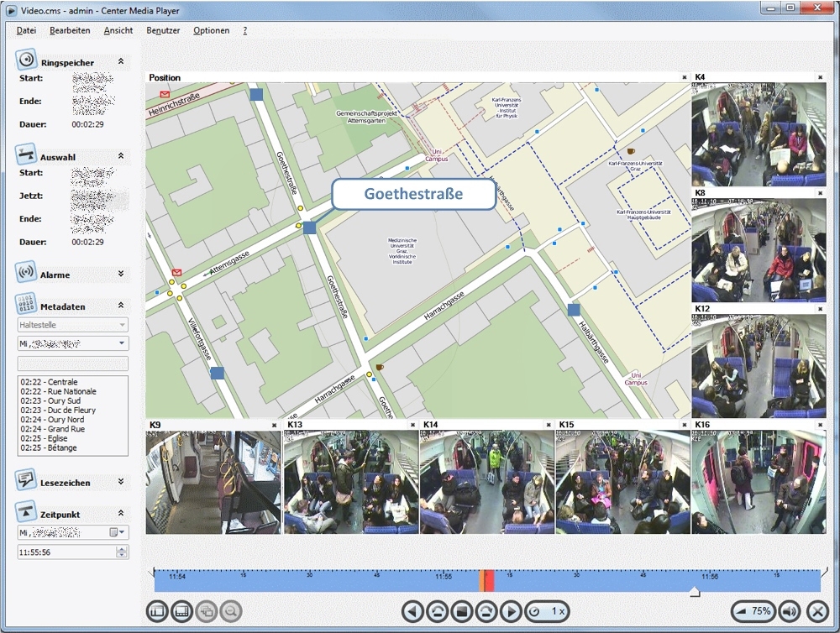840x633 pixels.
Task: Expand the Alarme section
Action: (121, 274)
